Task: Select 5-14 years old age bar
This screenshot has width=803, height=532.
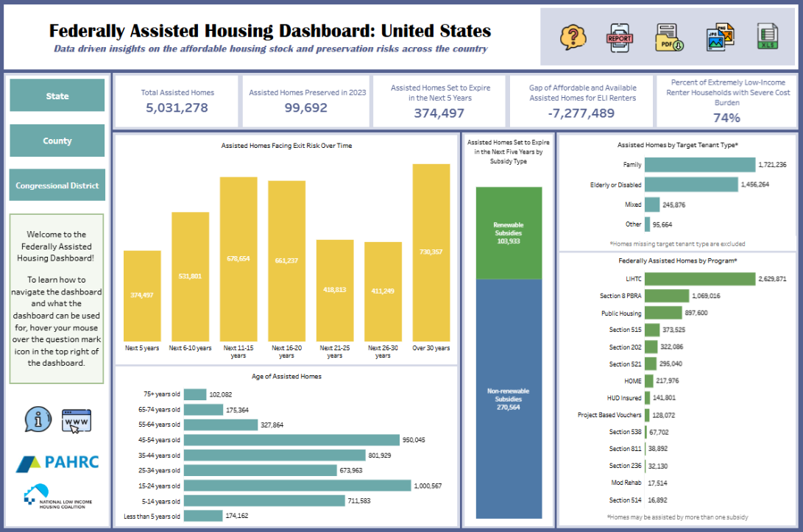Action: [265, 501]
